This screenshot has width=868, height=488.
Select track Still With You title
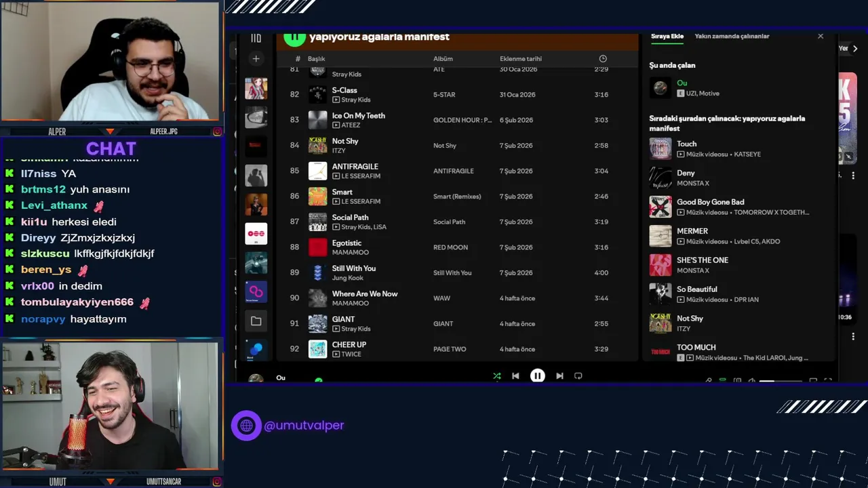pos(353,268)
